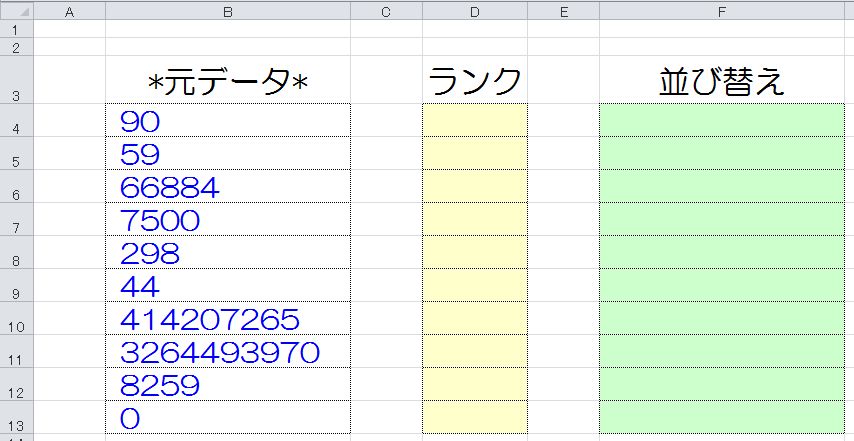Click the cell containing 90
Viewport: 854px width, 441px height.
[228, 120]
